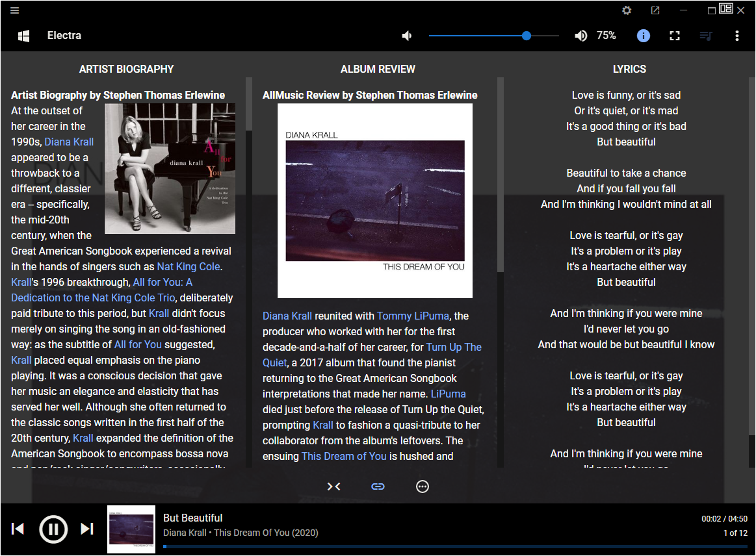756x556 pixels.
Task: Toggle the blue info panel button
Action: coord(643,36)
